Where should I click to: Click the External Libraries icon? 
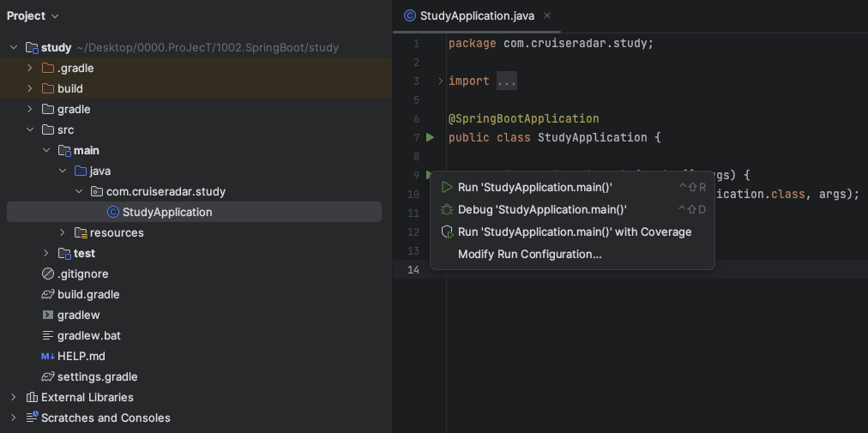32,397
